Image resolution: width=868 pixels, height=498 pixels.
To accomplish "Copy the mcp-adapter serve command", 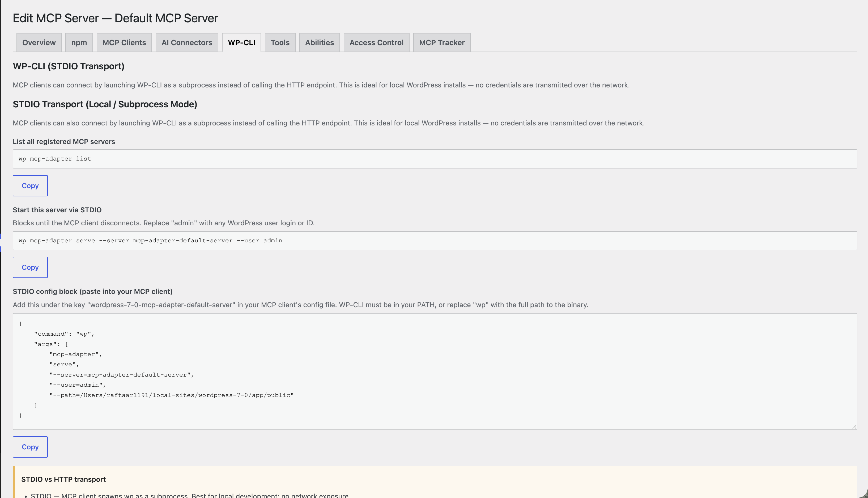I will (30, 267).
